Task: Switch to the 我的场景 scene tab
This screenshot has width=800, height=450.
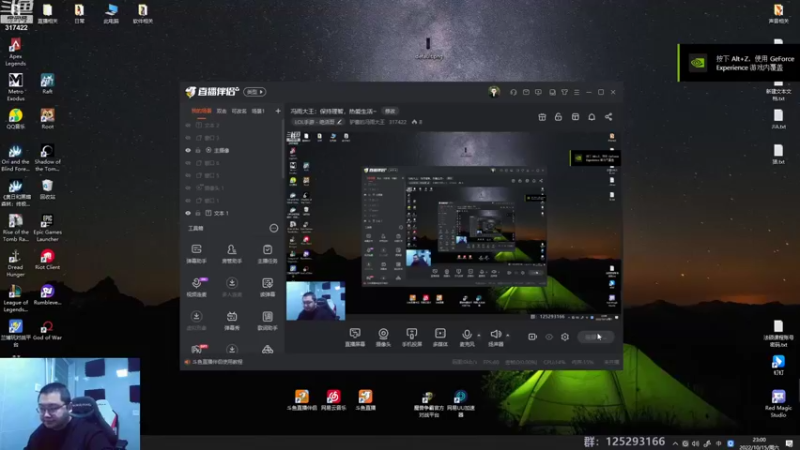Action: tap(201, 111)
